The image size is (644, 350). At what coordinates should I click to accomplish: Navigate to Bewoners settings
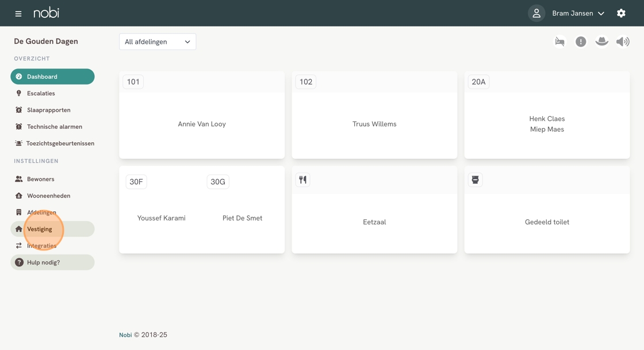[x=40, y=179]
